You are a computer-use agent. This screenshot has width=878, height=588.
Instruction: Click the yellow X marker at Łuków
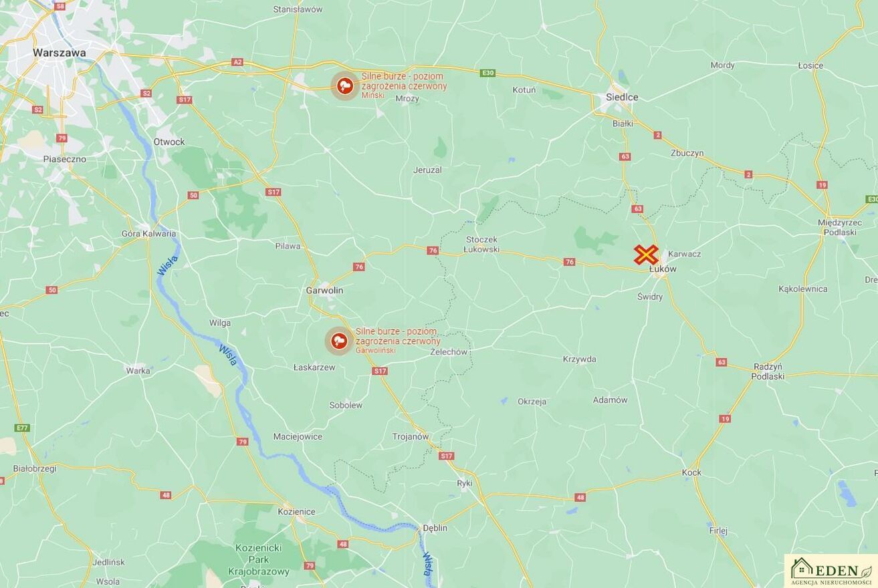click(646, 255)
